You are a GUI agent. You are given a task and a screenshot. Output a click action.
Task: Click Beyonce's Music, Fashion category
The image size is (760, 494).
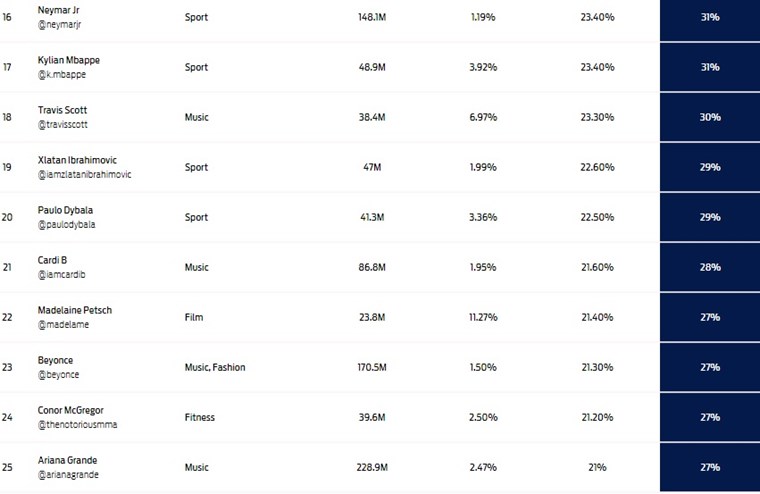click(214, 367)
